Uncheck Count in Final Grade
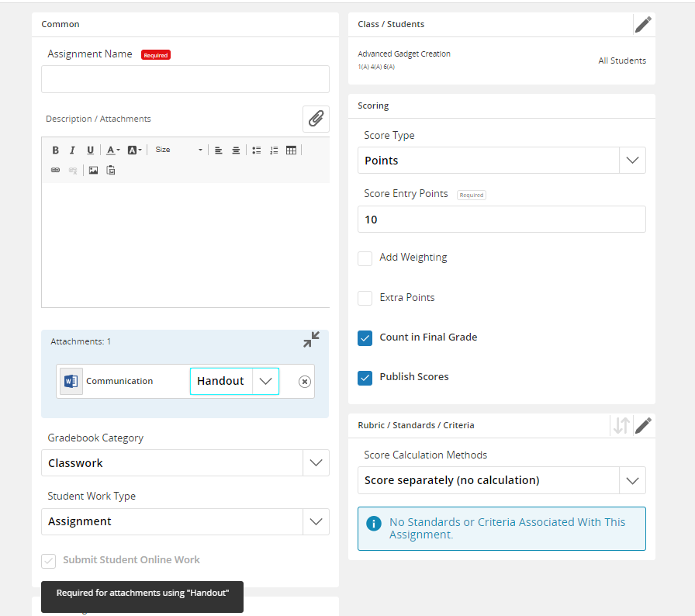Image resolution: width=695 pixels, height=616 pixels. (365, 337)
